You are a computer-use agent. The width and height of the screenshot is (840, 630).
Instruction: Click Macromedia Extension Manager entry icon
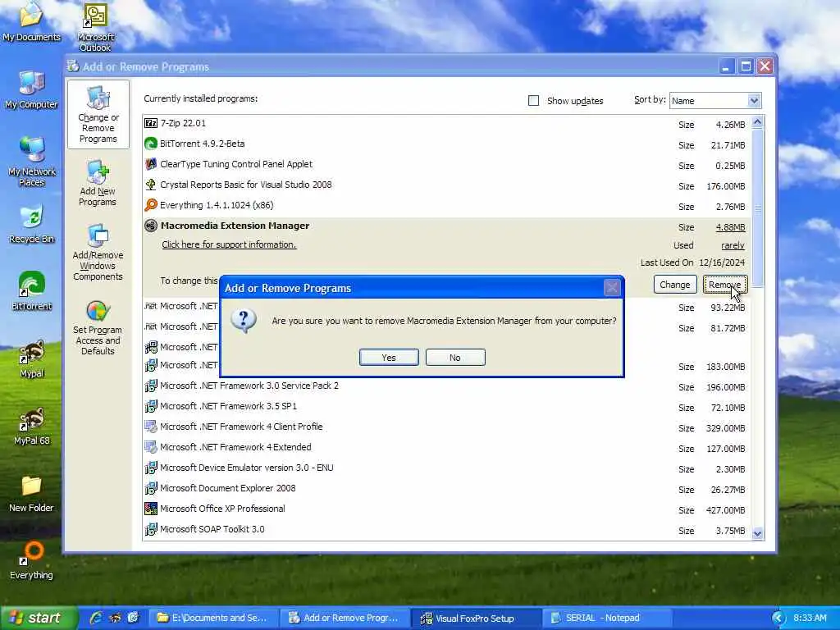click(151, 226)
